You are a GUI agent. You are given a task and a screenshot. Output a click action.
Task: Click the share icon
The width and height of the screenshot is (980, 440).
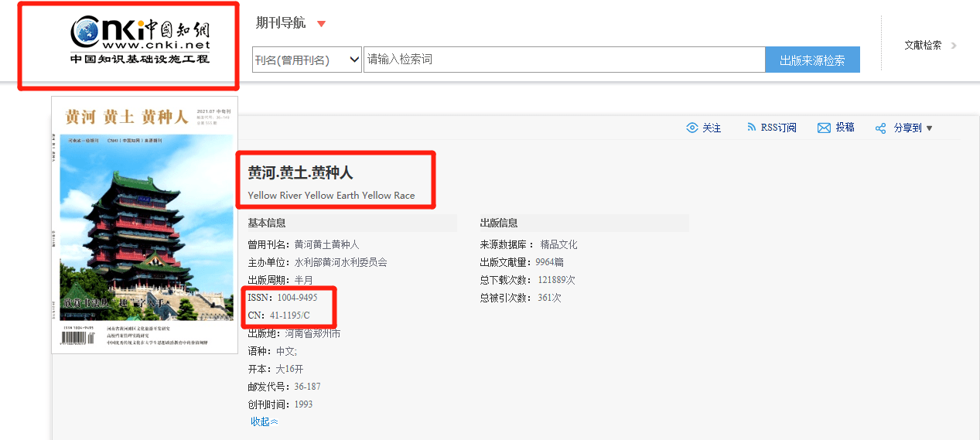point(880,128)
